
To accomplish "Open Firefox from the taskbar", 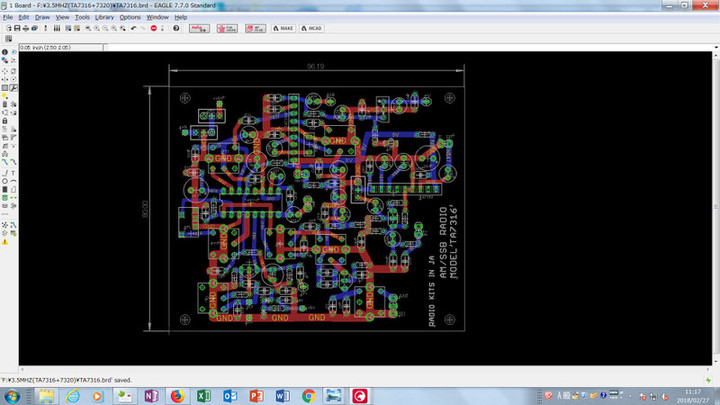I will 176,396.
